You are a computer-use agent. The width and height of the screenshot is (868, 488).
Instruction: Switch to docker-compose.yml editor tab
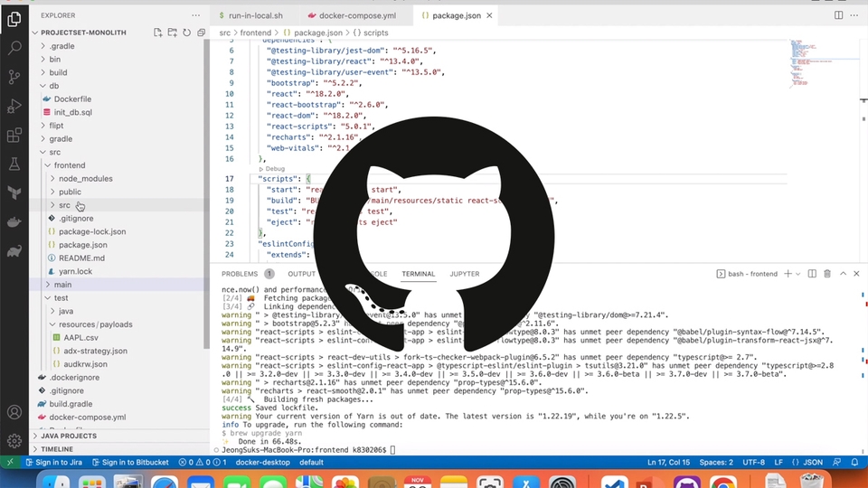357,15
